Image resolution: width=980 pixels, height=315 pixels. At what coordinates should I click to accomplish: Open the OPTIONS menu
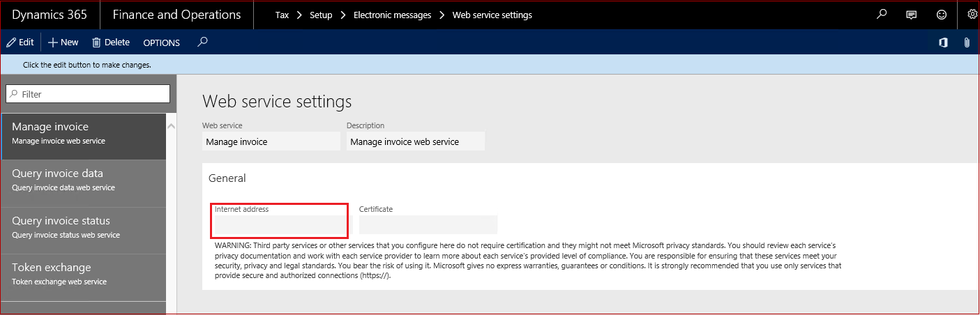click(x=161, y=43)
